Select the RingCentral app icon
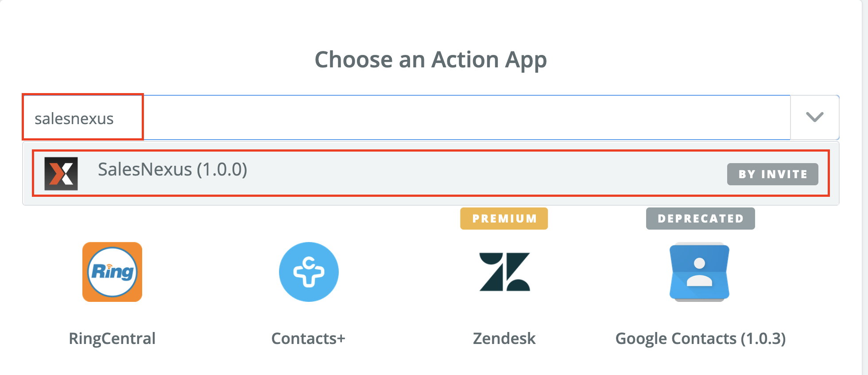This screenshot has width=868, height=375. point(112,272)
